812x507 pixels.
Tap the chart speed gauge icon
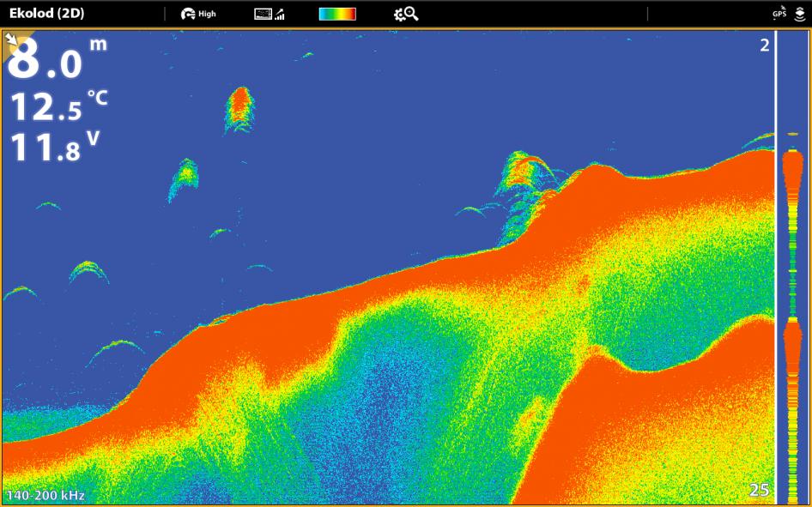(187, 14)
